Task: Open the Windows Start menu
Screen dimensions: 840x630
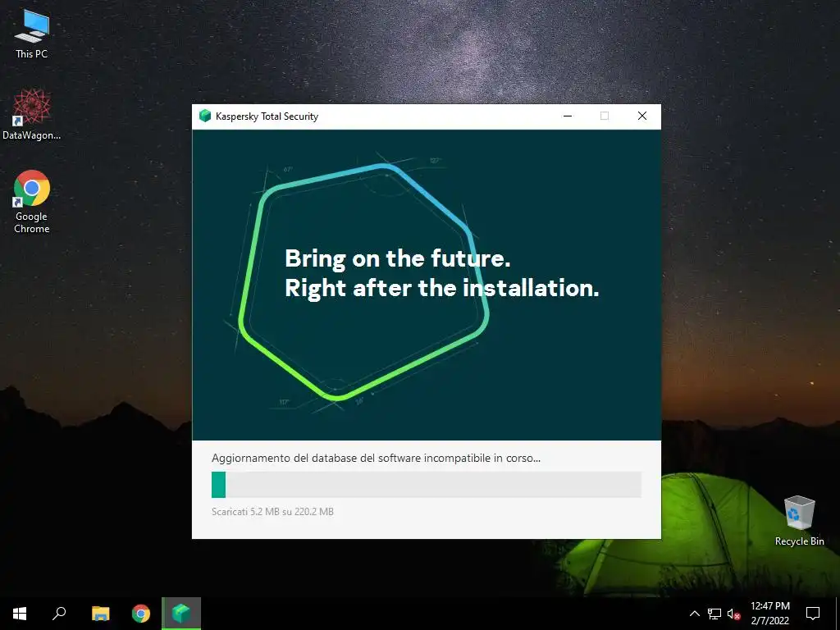Action: pyautogui.click(x=20, y=614)
